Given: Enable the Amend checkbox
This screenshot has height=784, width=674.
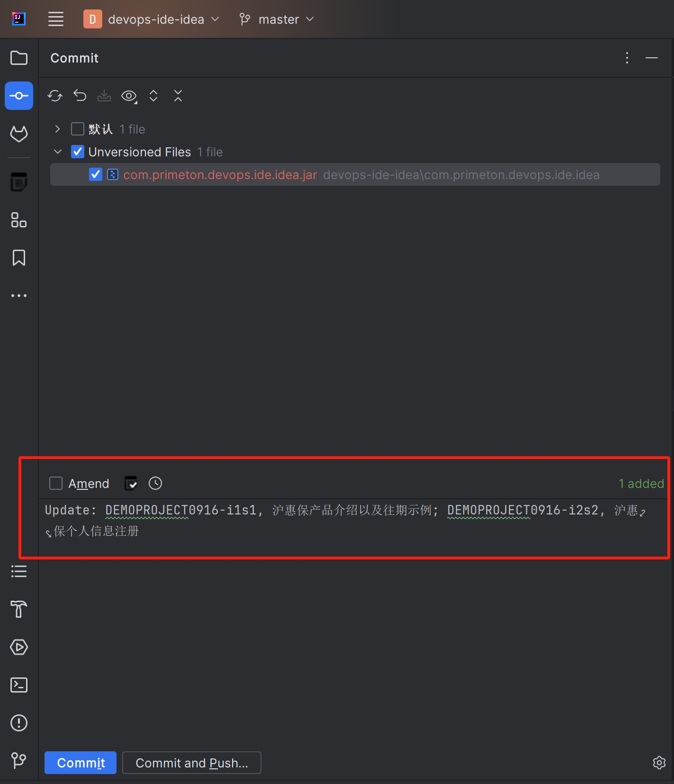Looking at the screenshot, I should [x=56, y=483].
